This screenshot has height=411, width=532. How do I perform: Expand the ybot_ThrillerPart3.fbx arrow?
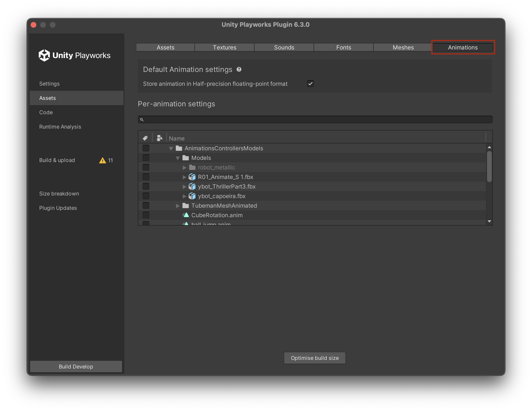(184, 187)
